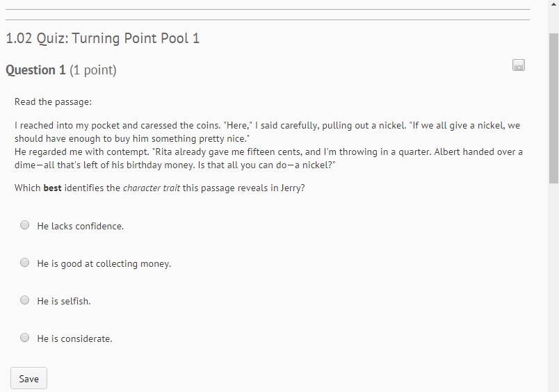Viewport: 559px width, 392px height.
Task: Click the '(1 point)' text
Action: coord(93,70)
